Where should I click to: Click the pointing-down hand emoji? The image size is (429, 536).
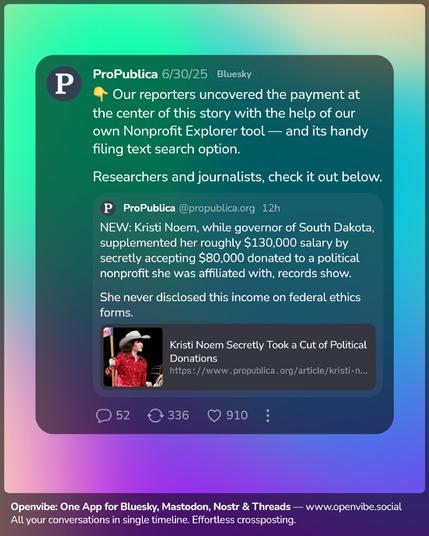point(100,95)
